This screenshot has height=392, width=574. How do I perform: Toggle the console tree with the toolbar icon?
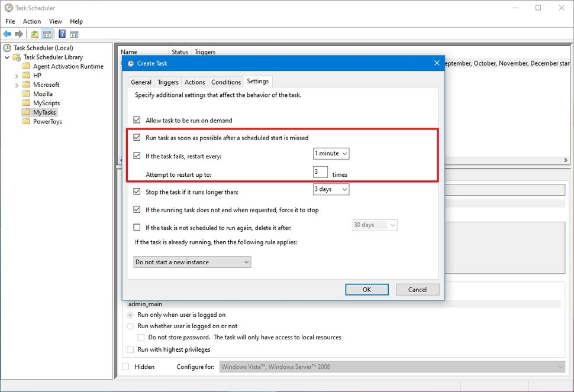point(48,34)
